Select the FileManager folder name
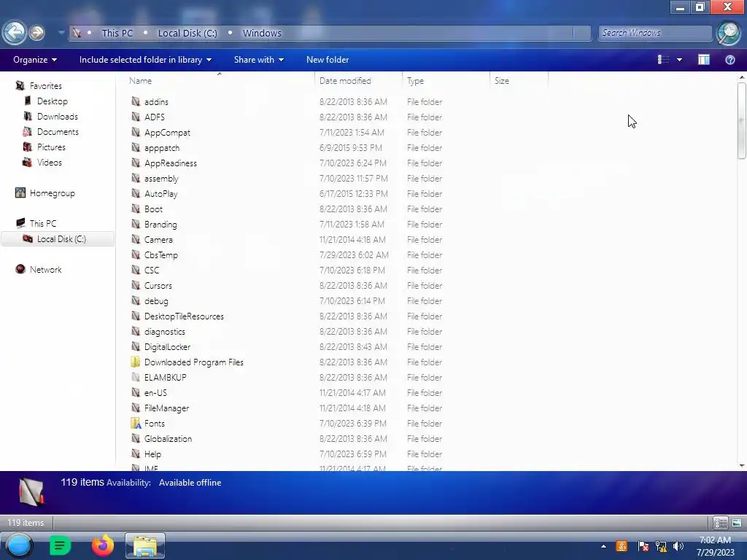 [x=167, y=408]
